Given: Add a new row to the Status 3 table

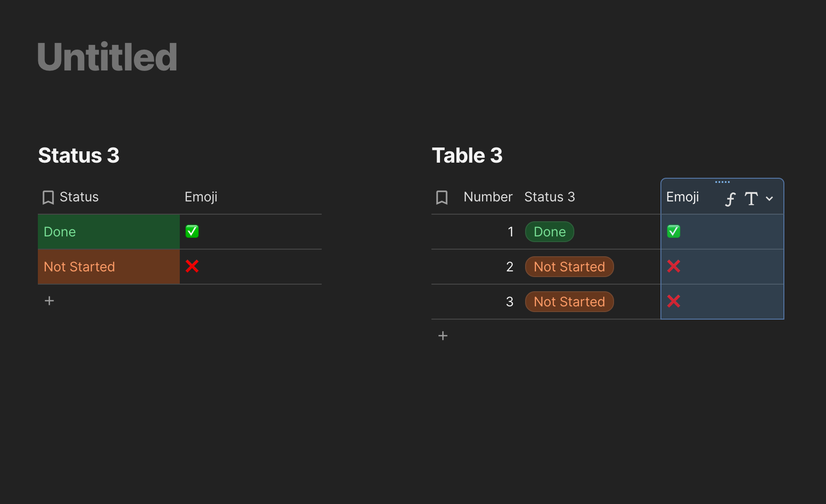Looking at the screenshot, I should tap(49, 301).
